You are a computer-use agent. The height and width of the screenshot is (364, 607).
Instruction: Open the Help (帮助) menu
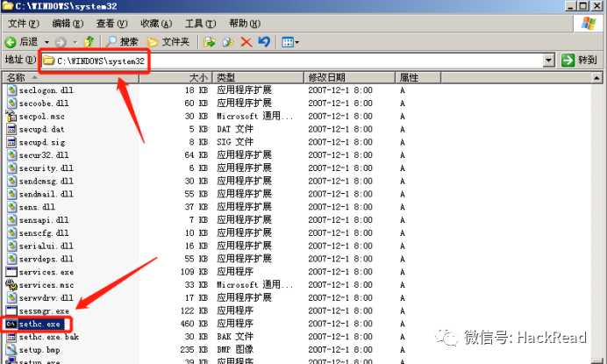pyautogui.click(x=245, y=24)
